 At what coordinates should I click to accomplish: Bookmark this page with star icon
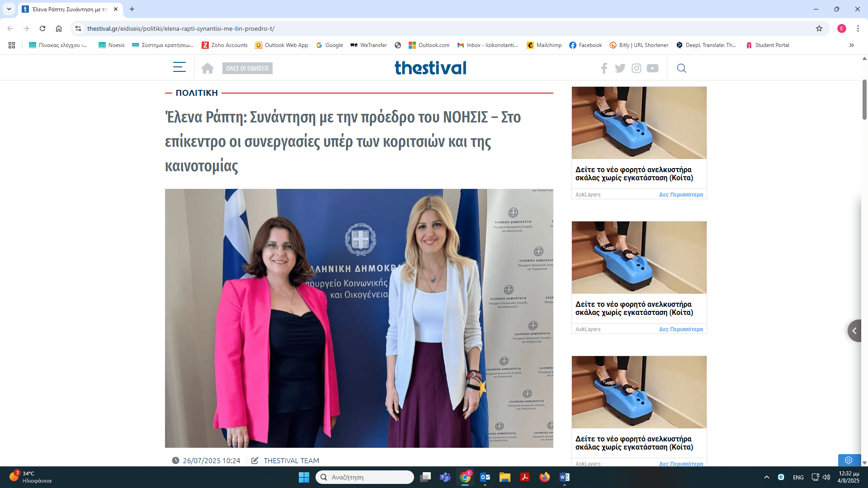(819, 28)
